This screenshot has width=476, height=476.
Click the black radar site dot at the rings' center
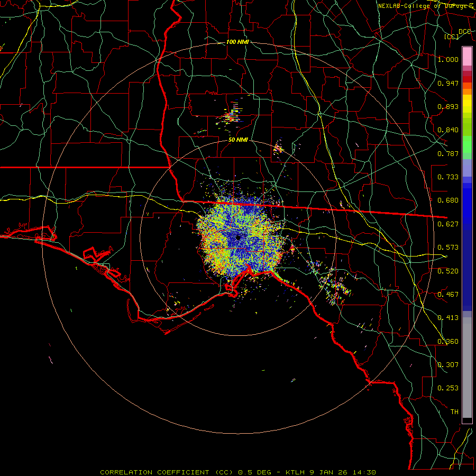coord(239,237)
